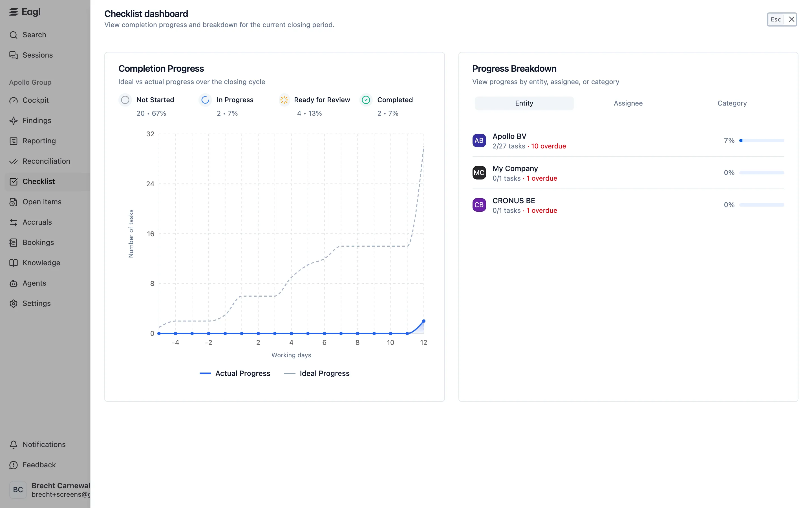Switch to the Assignee tab
This screenshot has height=508, width=812.
628,104
